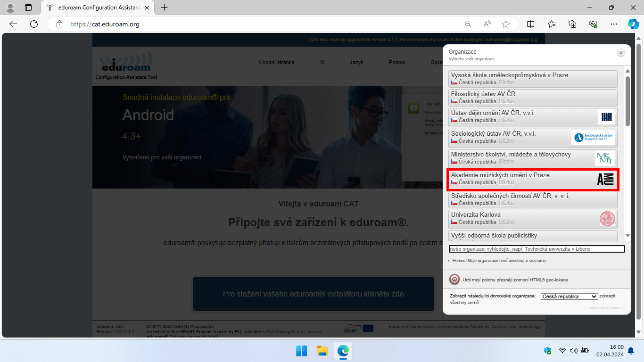Click the HTML5 geo-location target icon

pos(454,280)
